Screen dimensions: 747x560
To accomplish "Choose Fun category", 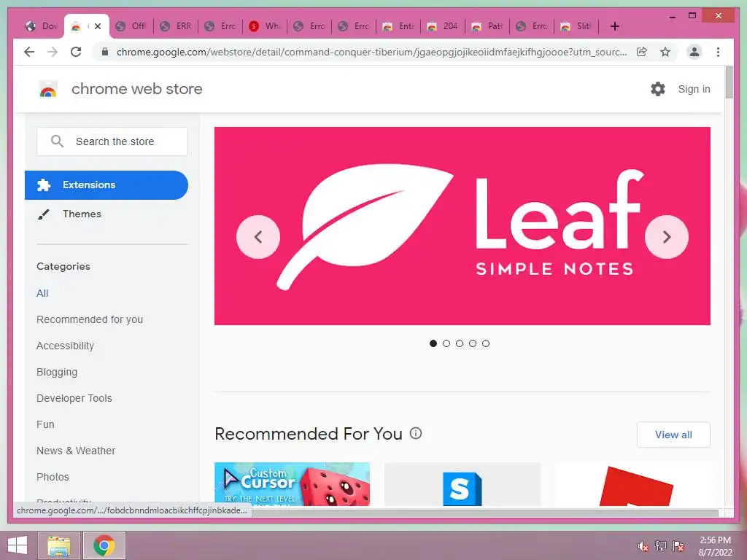I will point(45,424).
